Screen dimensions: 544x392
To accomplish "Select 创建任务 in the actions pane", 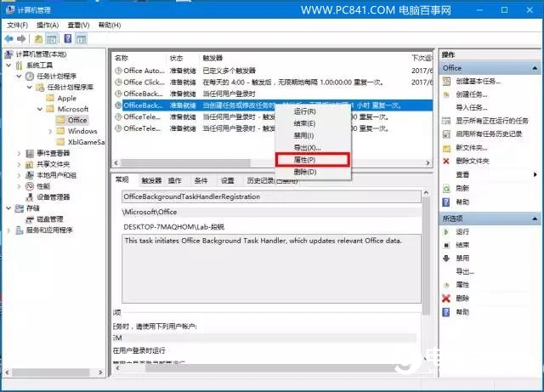I will tap(472, 94).
